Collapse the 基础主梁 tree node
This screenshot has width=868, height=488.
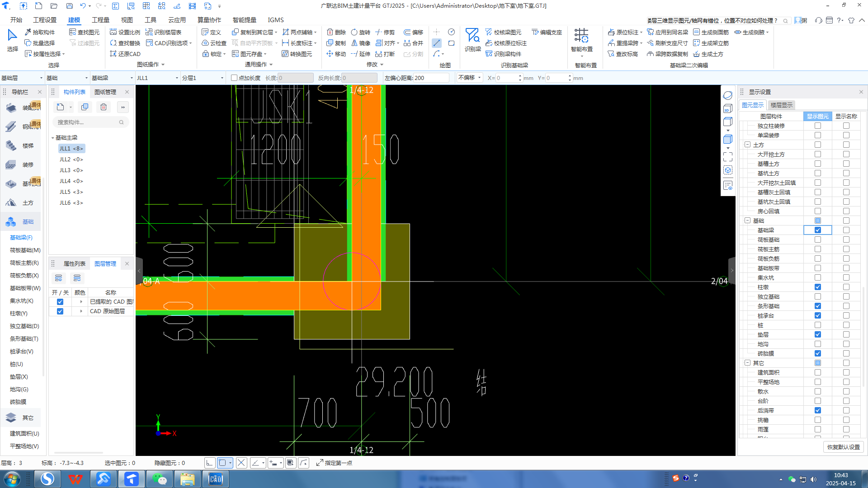coord(53,138)
